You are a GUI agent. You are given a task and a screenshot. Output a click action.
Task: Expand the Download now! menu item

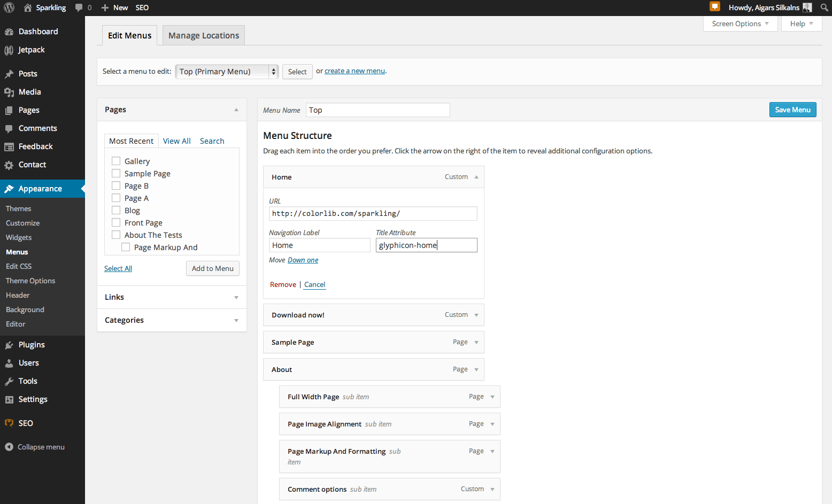pyautogui.click(x=476, y=315)
